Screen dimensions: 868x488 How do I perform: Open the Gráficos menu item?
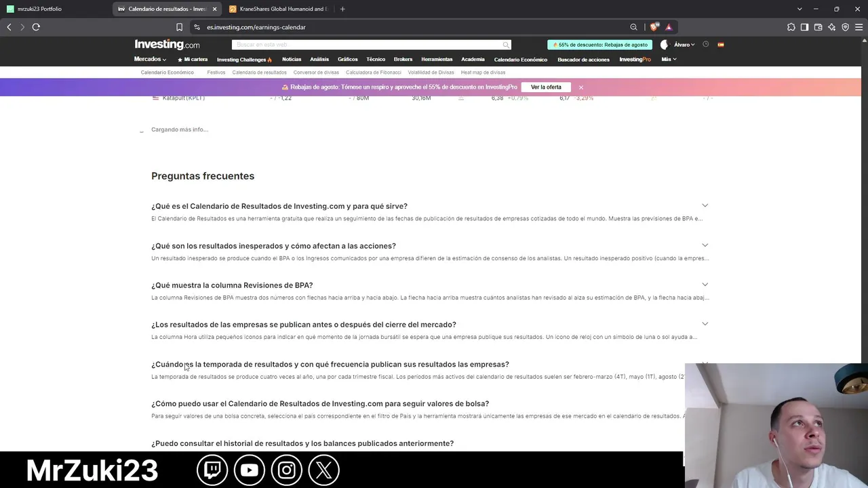[x=348, y=60]
